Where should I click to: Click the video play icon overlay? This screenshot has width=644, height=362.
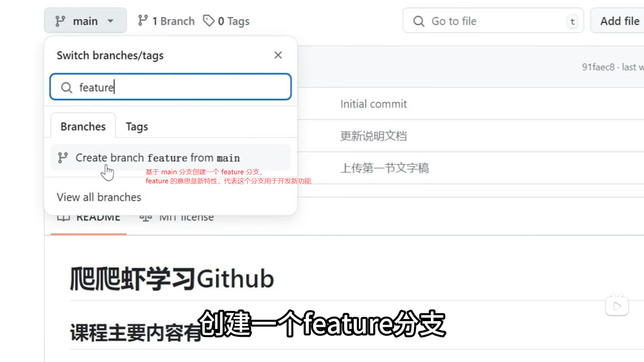click(617, 306)
